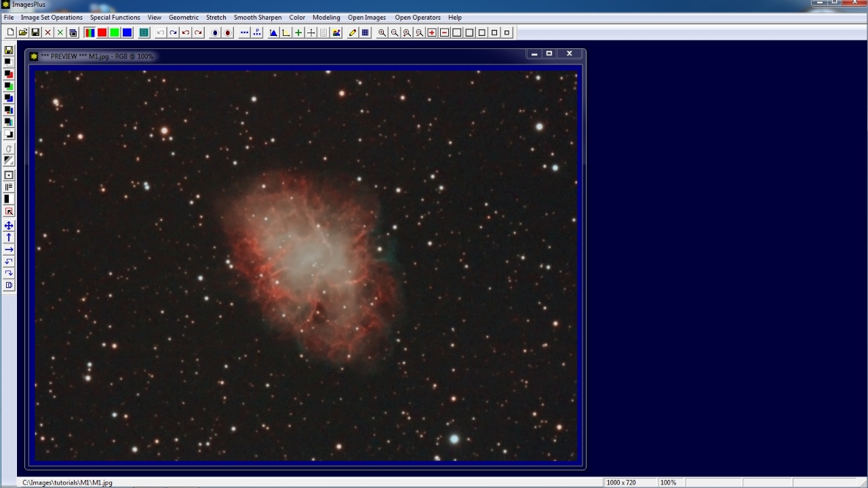Click the C:\Images\tutorials\M1\M1.jpg status path
868x488 pixels.
tap(67, 483)
